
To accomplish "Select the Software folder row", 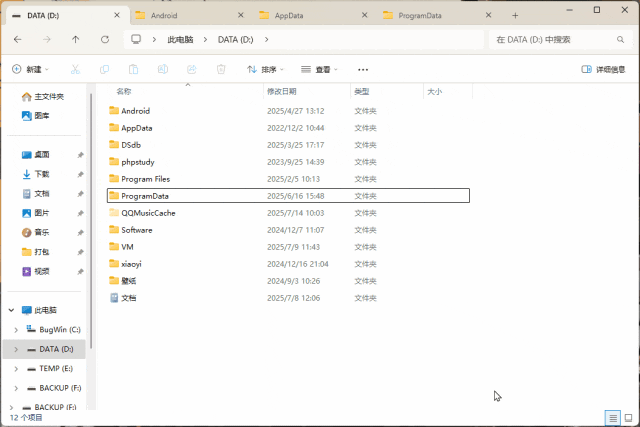I will [x=288, y=230].
